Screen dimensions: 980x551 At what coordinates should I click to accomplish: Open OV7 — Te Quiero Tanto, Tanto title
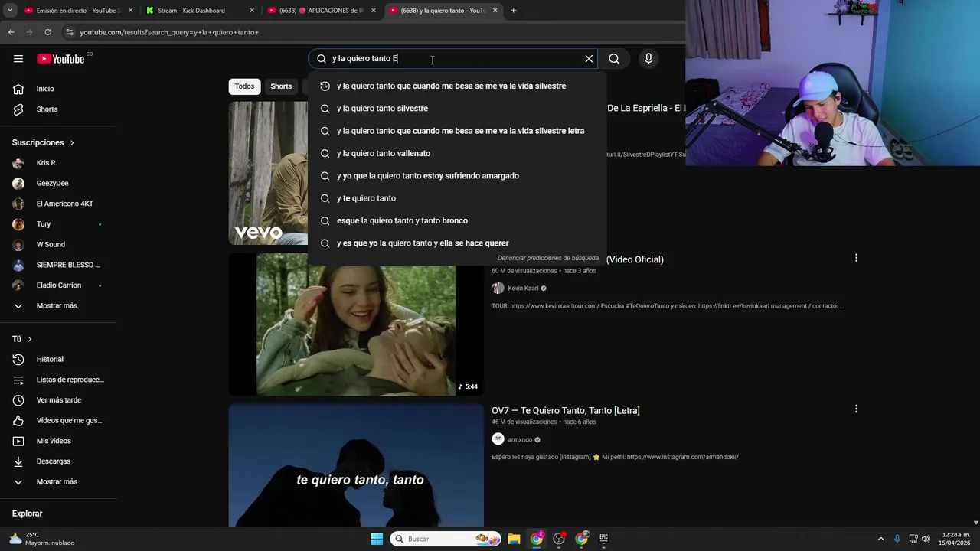pyautogui.click(x=566, y=411)
